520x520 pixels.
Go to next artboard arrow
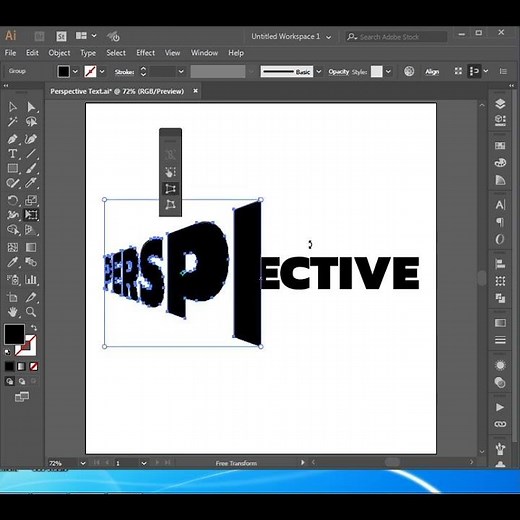tap(157, 462)
